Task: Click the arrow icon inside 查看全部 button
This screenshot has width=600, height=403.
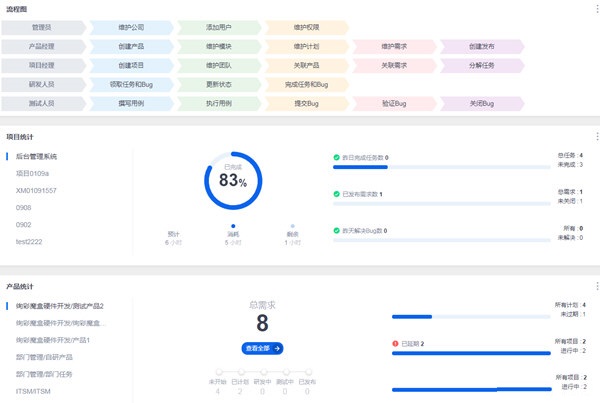Action: coord(277,348)
